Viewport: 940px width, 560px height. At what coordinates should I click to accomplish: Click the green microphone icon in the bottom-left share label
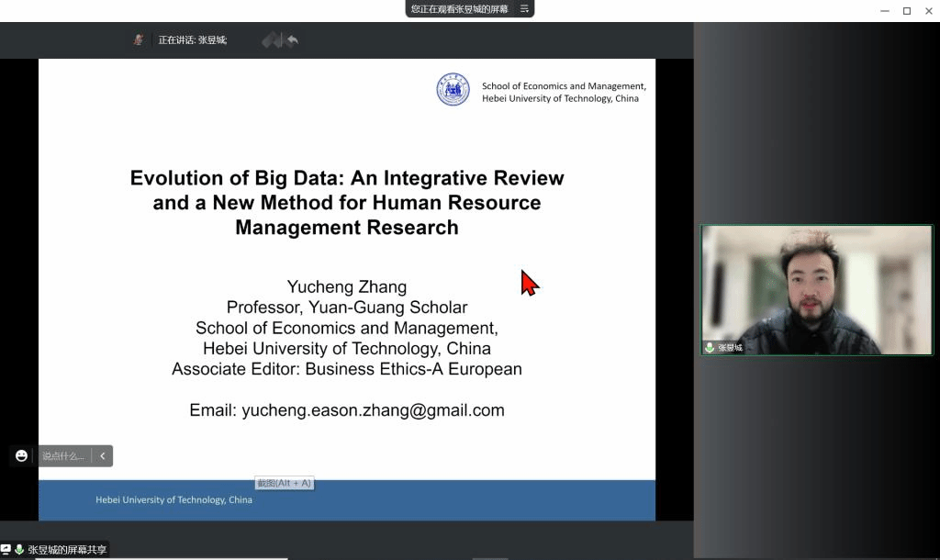tap(19, 550)
